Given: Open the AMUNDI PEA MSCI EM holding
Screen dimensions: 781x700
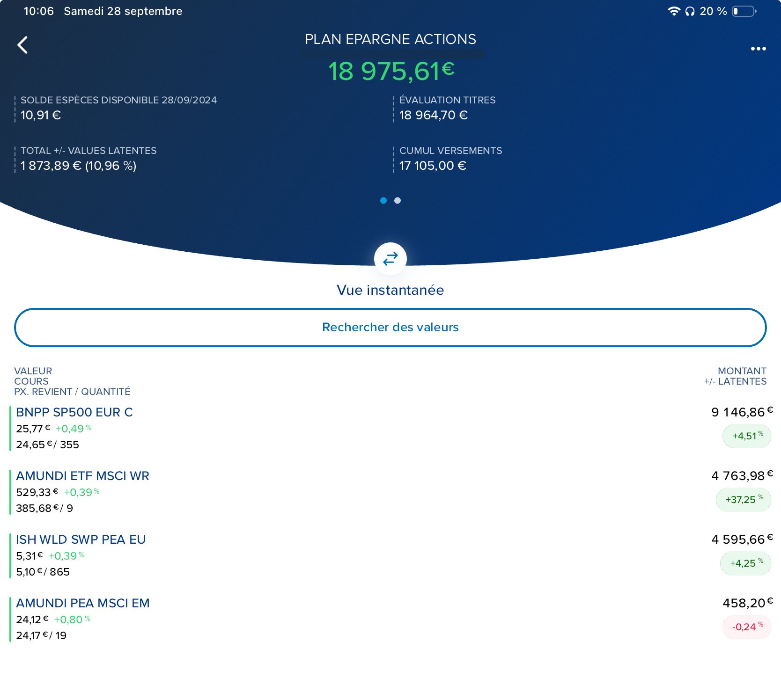Looking at the screenshot, I should click(83, 603).
